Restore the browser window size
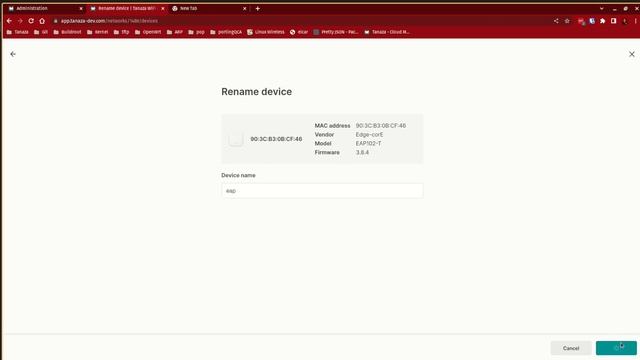This screenshot has height=360, width=640. pos(625,9)
